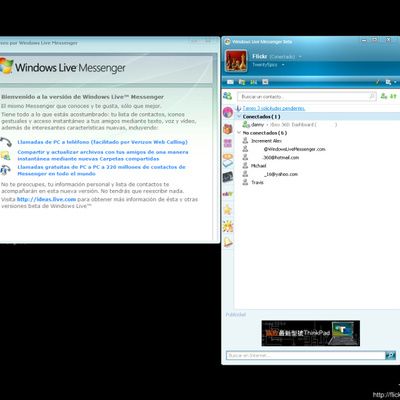
Task: Click the shared folders icon beside Compartir y actualizar
Action: [x=5, y=155]
